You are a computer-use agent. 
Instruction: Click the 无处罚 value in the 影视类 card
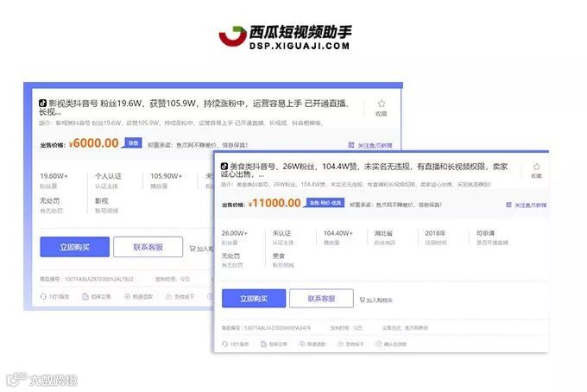click(50, 200)
